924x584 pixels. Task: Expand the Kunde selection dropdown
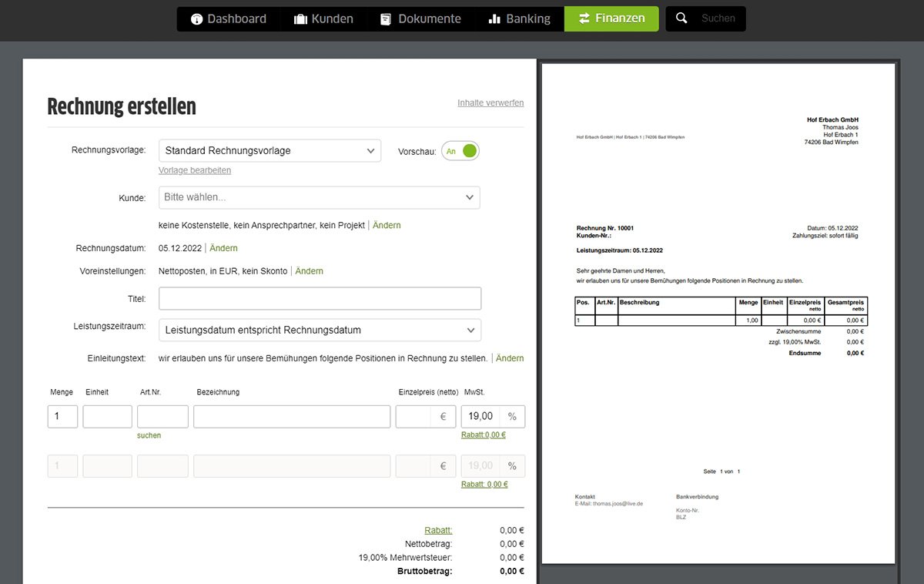pos(319,197)
